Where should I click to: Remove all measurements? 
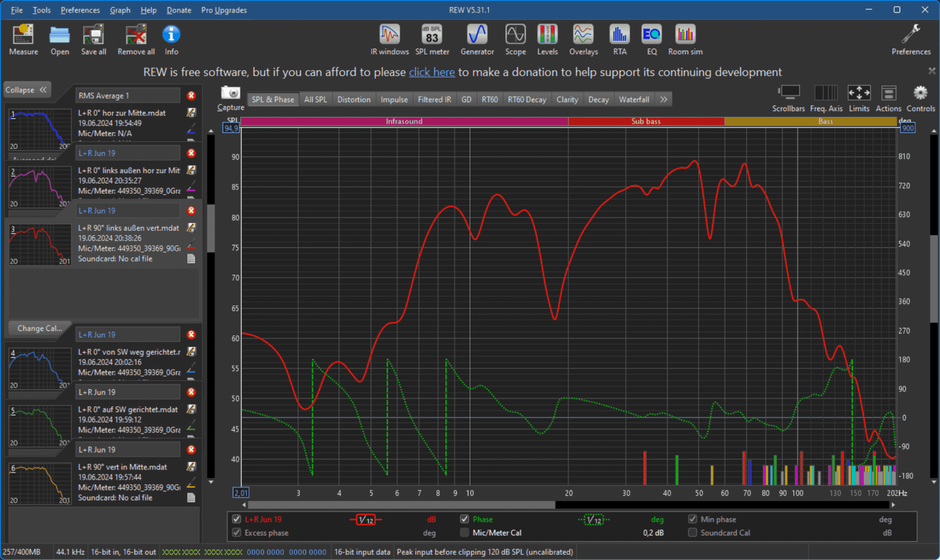coord(136,39)
